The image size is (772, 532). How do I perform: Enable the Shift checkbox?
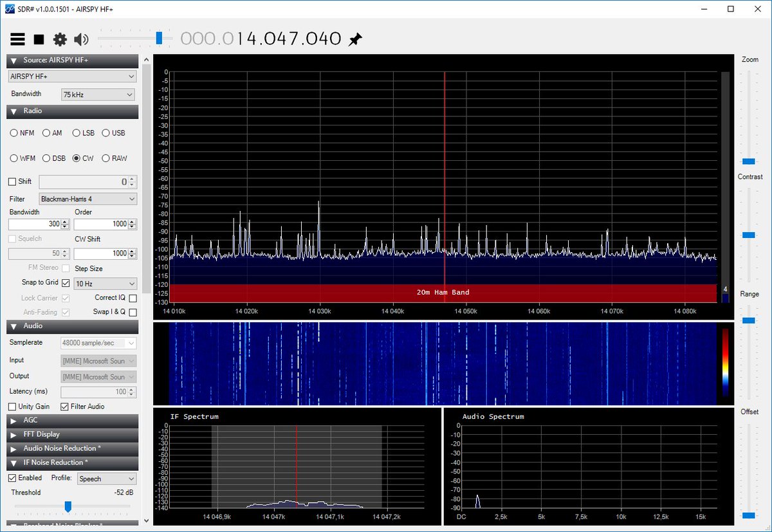tap(12, 181)
